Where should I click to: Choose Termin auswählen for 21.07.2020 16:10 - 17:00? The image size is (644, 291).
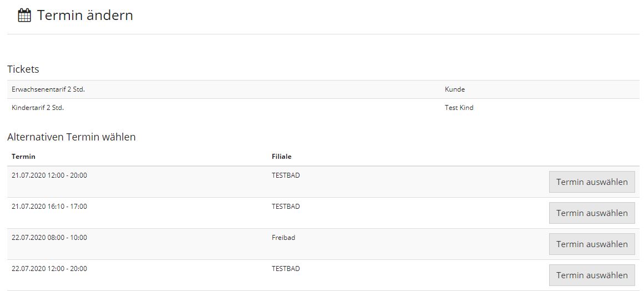(592, 213)
